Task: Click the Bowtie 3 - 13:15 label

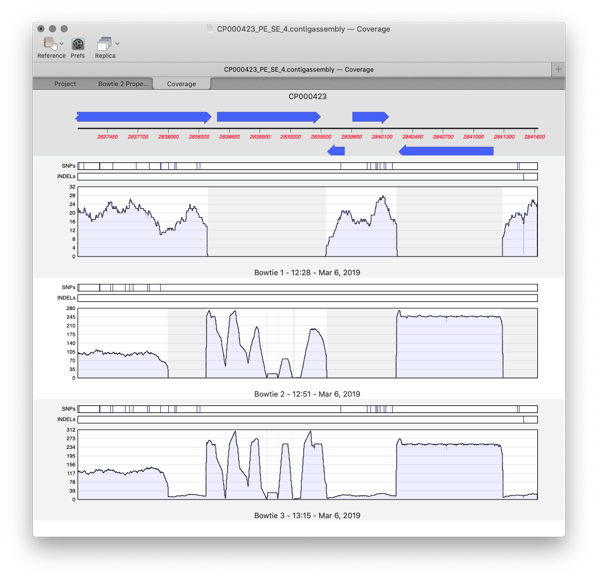Action: click(307, 515)
